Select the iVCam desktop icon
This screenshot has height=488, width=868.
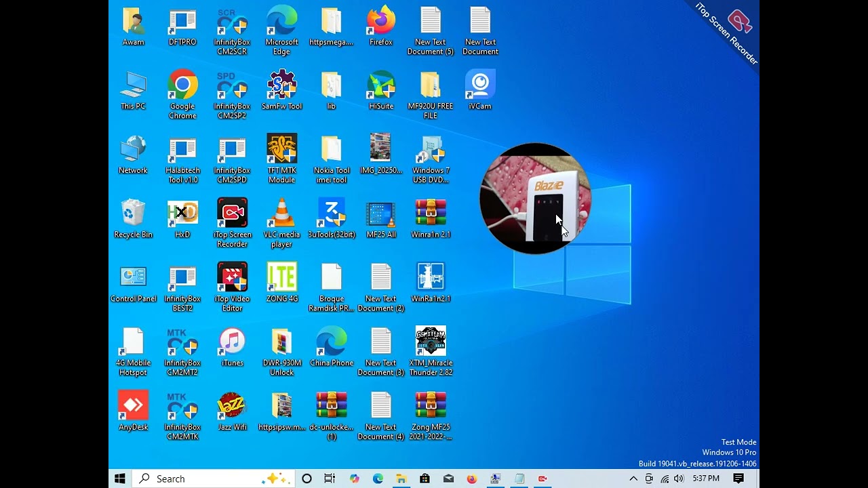480,91
